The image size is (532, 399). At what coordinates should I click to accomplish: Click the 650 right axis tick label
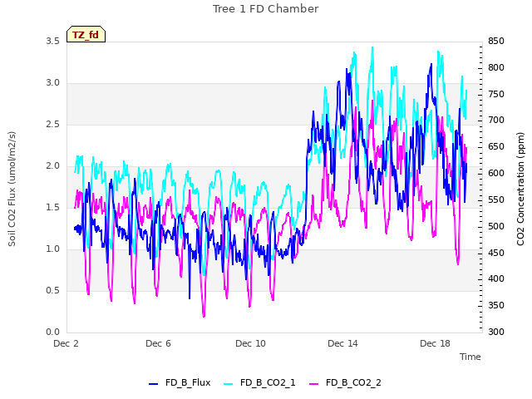[496, 146]
